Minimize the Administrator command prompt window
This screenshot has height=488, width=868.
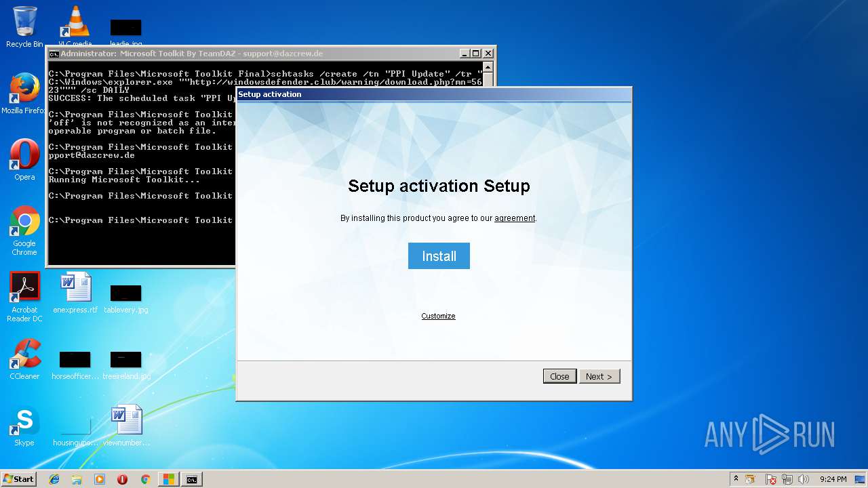pyautogui.click(x=465, y=54)
